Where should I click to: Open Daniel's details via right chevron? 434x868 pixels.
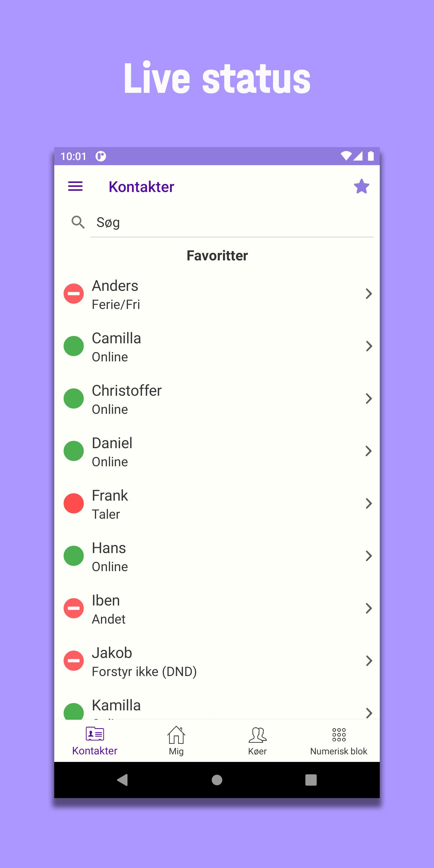click(x=369, y=451)
